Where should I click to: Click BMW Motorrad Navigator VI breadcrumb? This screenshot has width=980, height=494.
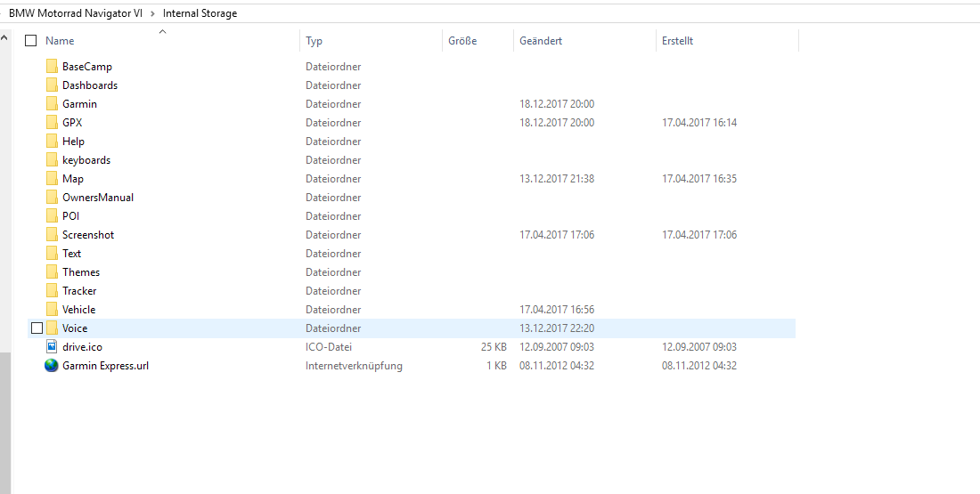pyautogui.click(x=75, y=13)
